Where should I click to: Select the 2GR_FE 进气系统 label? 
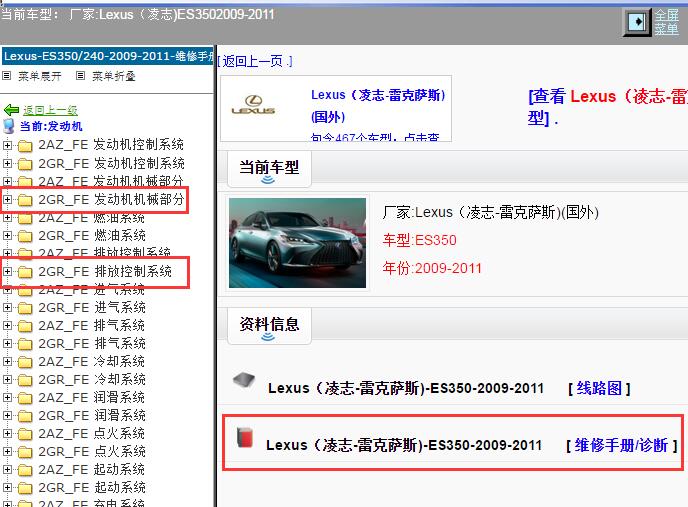click(92, 307)
